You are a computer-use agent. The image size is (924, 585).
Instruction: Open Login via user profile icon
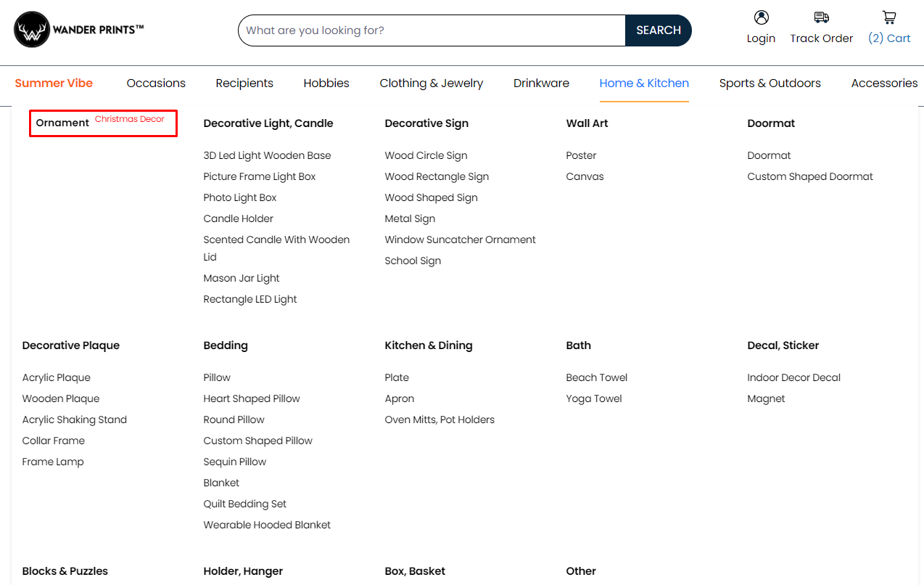[761, 17]
